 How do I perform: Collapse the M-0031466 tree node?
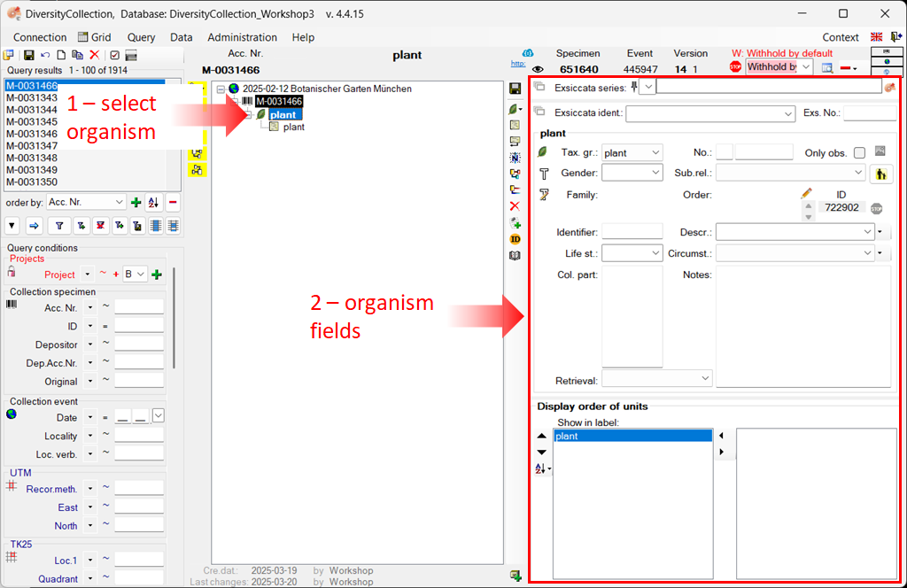[x=236, y=101]
